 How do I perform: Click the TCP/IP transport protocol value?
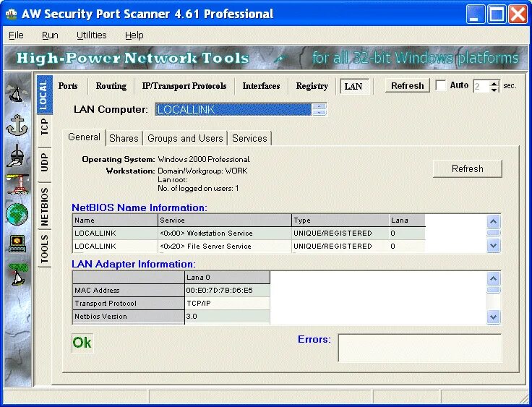[227, 303]
